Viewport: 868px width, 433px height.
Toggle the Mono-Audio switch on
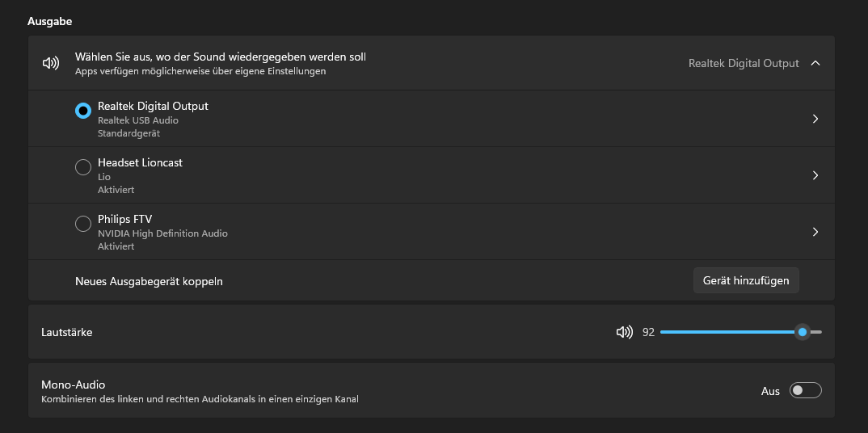(806, 391)
